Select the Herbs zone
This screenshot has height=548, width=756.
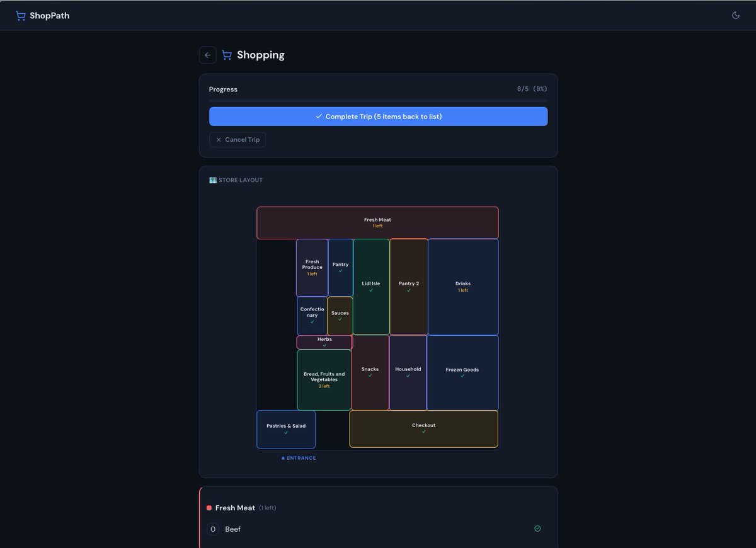(x=324, y=342)
